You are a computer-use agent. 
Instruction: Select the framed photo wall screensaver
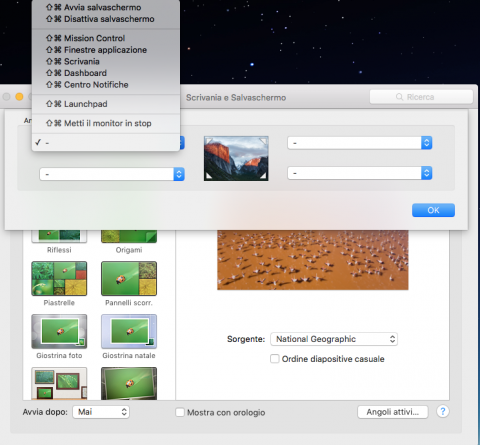pos(59,383)
